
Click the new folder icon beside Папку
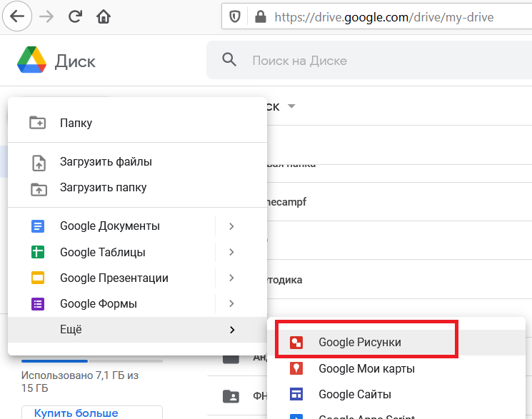[37, 123]
